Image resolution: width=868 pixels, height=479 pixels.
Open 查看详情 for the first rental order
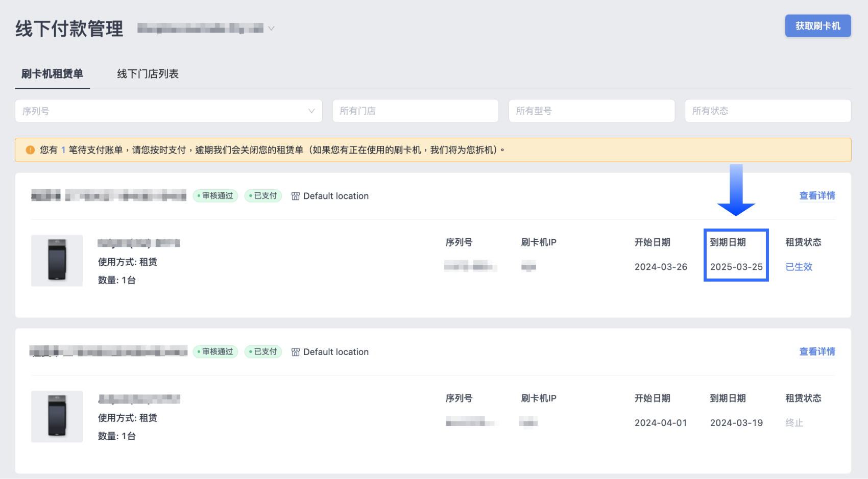pyautogui.click(x=817, y=196)
